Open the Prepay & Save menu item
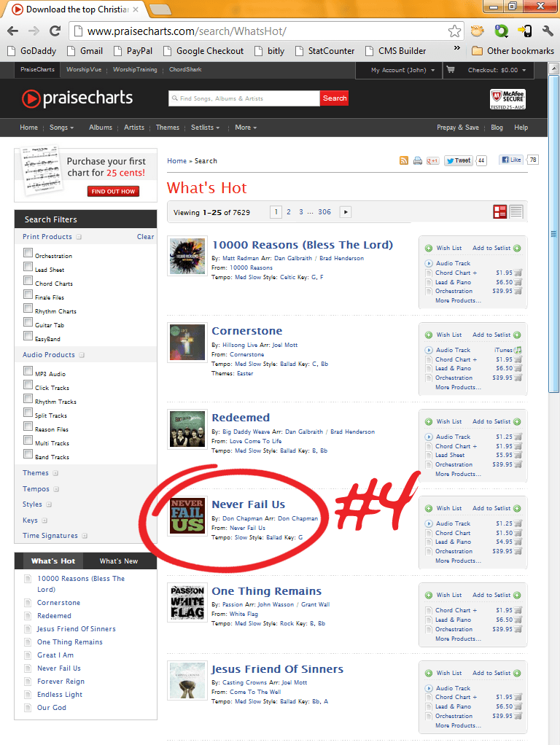560x745 pixels. (458, 128)
